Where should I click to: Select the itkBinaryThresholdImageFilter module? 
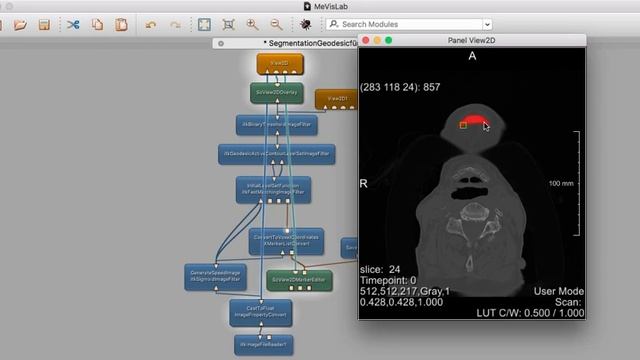tap(277, 125)
